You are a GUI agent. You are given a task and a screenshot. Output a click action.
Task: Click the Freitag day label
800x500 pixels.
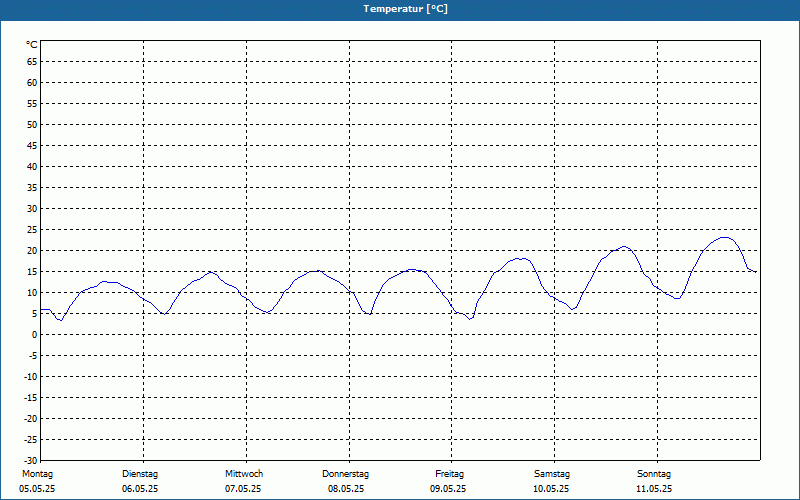pos(449,474)
